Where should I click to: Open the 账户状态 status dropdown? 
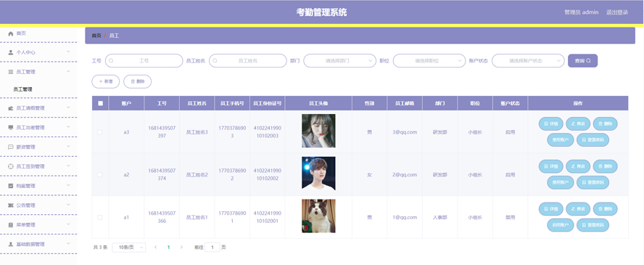(528, 61)
